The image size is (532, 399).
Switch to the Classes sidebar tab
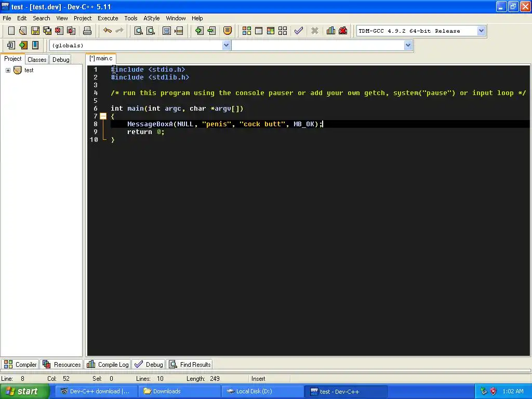pyautogui.click(x=37, y=59)
